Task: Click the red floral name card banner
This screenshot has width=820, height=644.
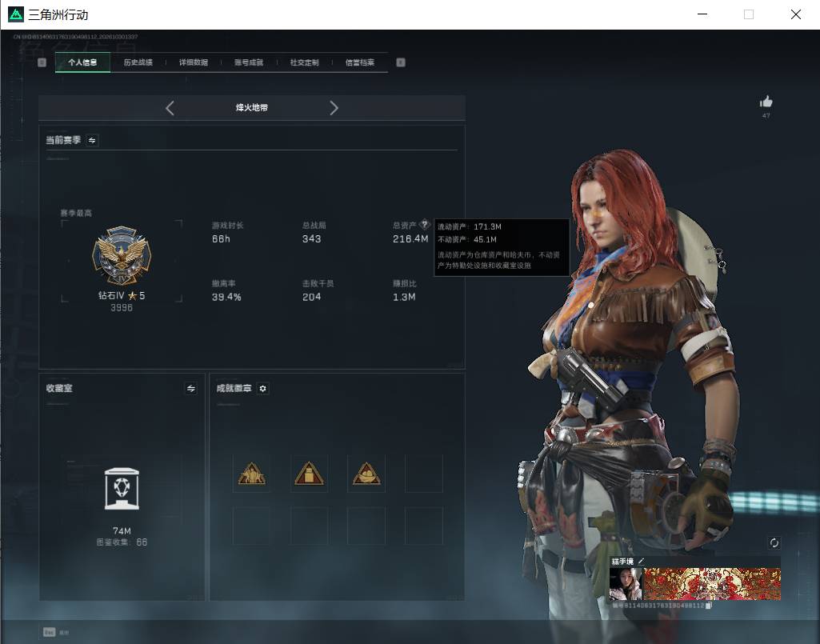Action: pos(712,584)
